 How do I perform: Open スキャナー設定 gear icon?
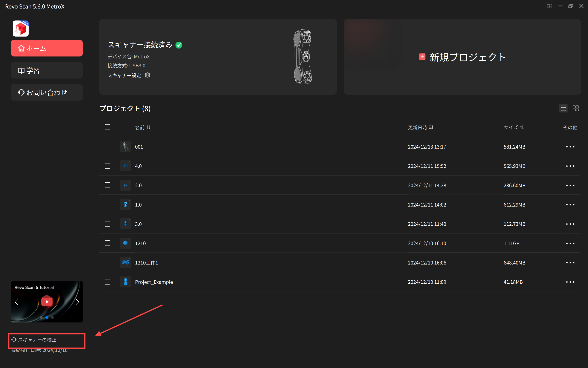[147, 75]
